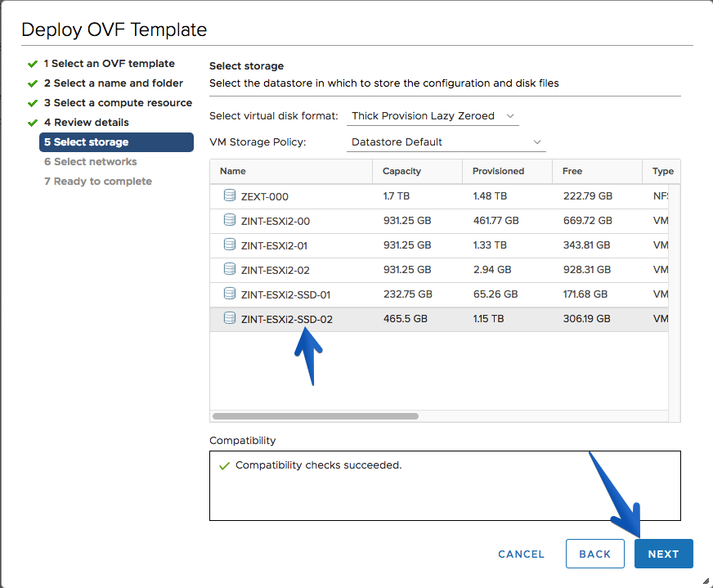This screenshot has width=713, height=588.
Task: Open the virtual disk format dropdown
Action: point(433,116)
